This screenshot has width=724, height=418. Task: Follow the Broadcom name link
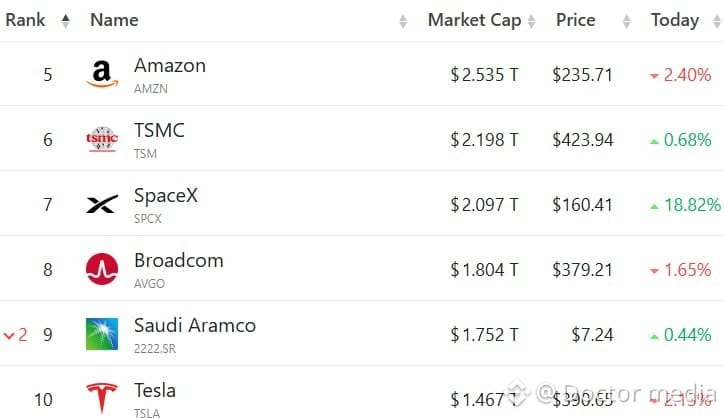179,260
